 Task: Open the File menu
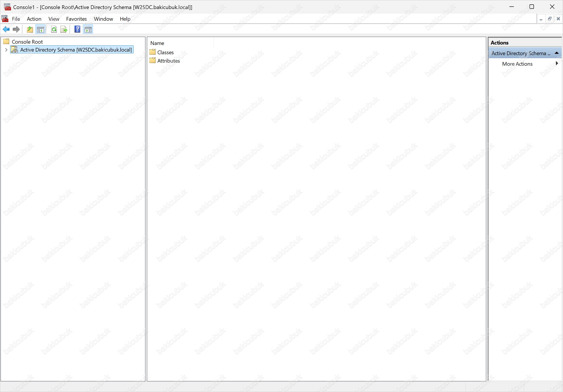click(x=16, y=19)
